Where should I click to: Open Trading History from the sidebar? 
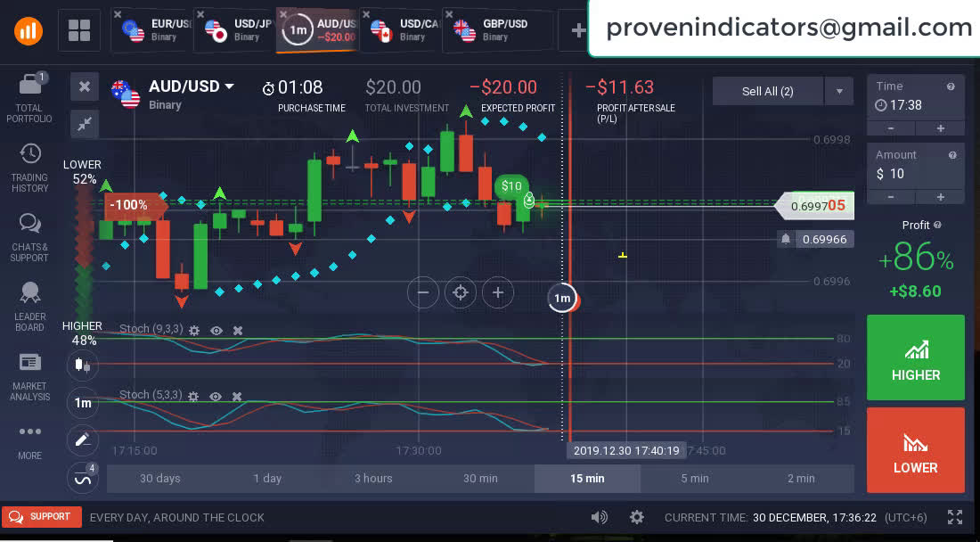(29, 154)
